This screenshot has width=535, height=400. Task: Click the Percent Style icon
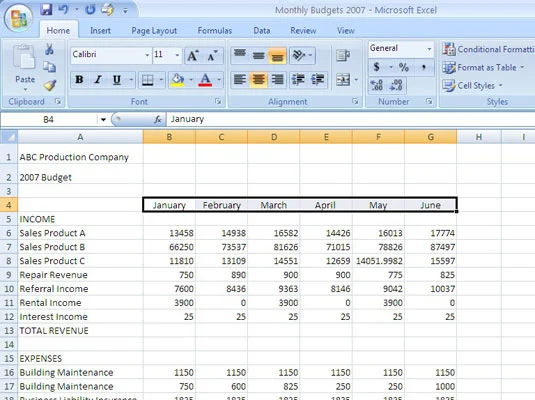(404, 67)
